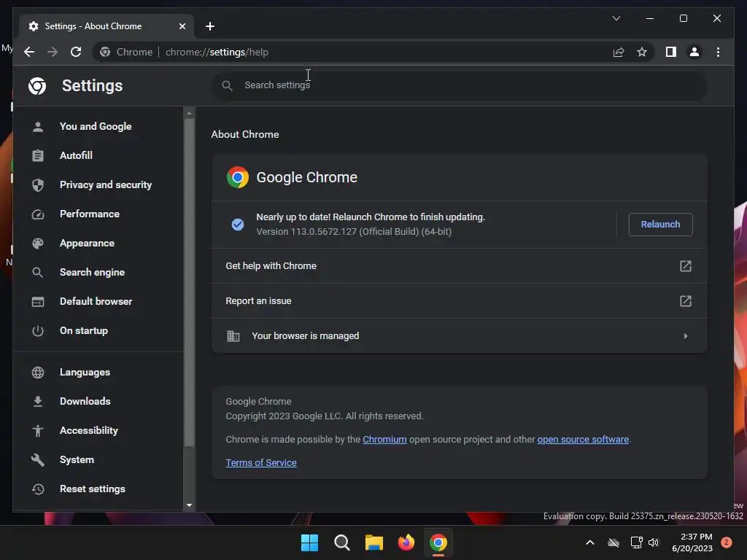Click the sidebar scroll down arrow
This screenshot has width=747, height=560.
click(x=189, y=505)
